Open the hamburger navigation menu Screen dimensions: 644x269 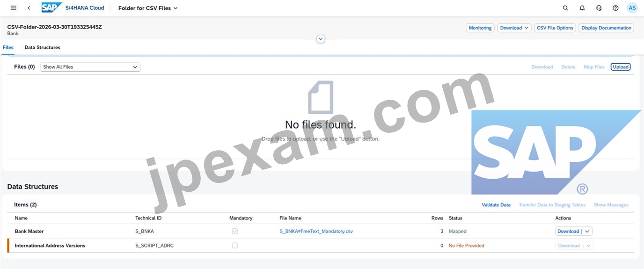pyautogui.click(x=13, y=8)
